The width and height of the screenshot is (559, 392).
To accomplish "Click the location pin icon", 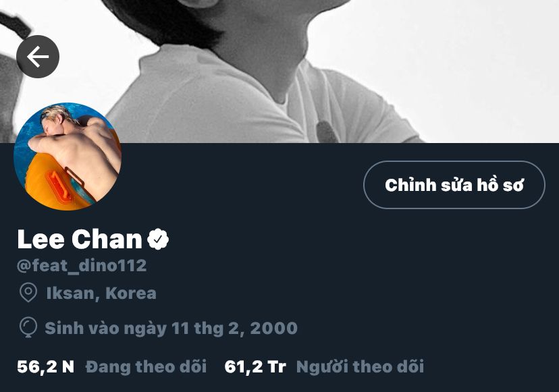I will point(28,293).
